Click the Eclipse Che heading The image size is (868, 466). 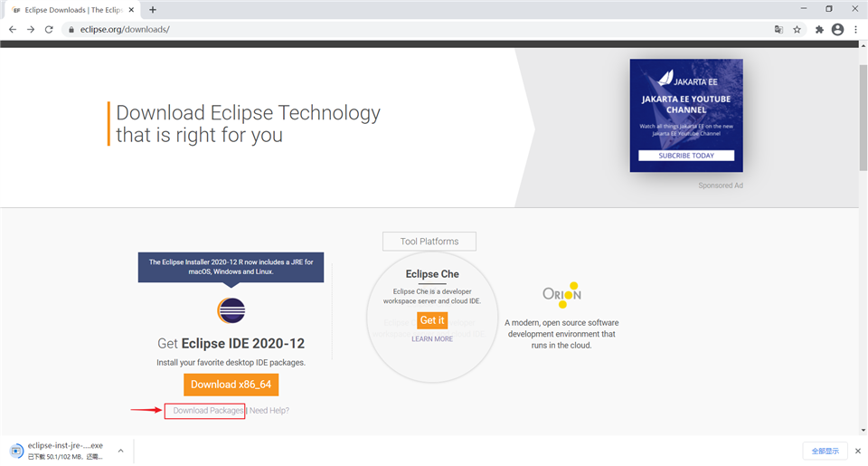(x=432, y=274)
